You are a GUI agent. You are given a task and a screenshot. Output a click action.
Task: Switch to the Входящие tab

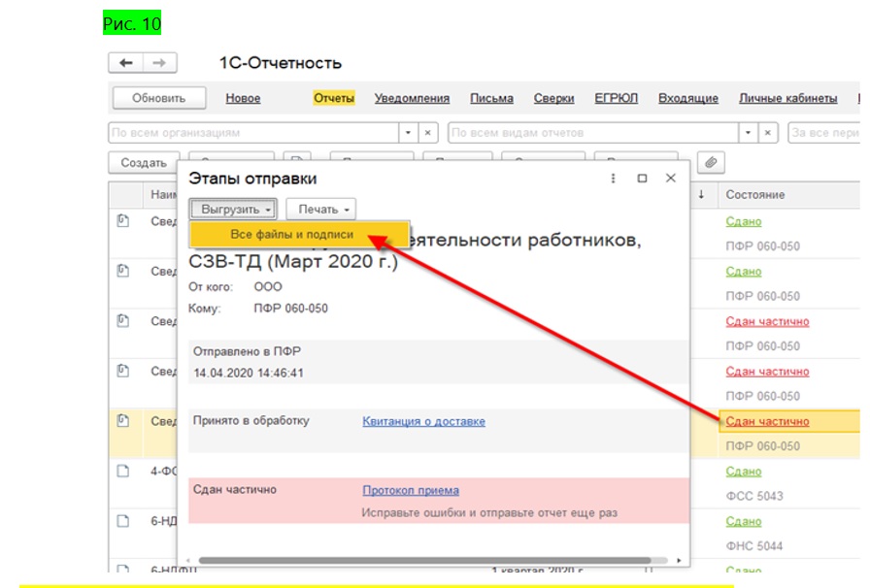(x=687, y=98)
